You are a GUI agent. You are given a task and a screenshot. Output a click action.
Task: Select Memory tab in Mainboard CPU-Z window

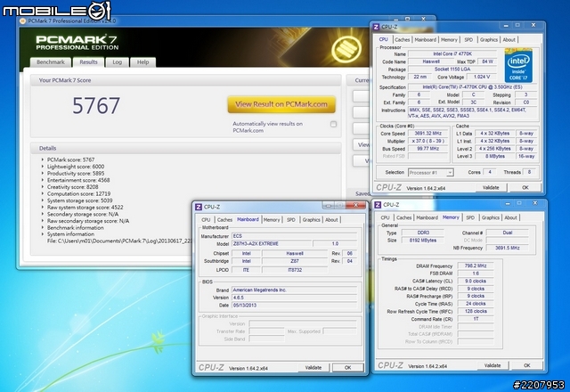pyautogui.click(x=272, y=220)
